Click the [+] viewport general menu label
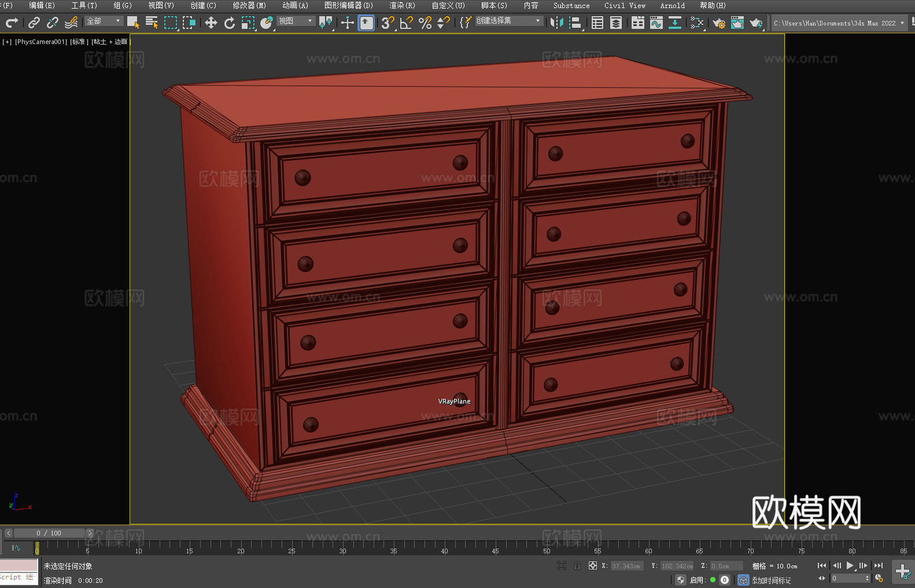Screen dimensions: 915x588 click(x=7, y=42)
